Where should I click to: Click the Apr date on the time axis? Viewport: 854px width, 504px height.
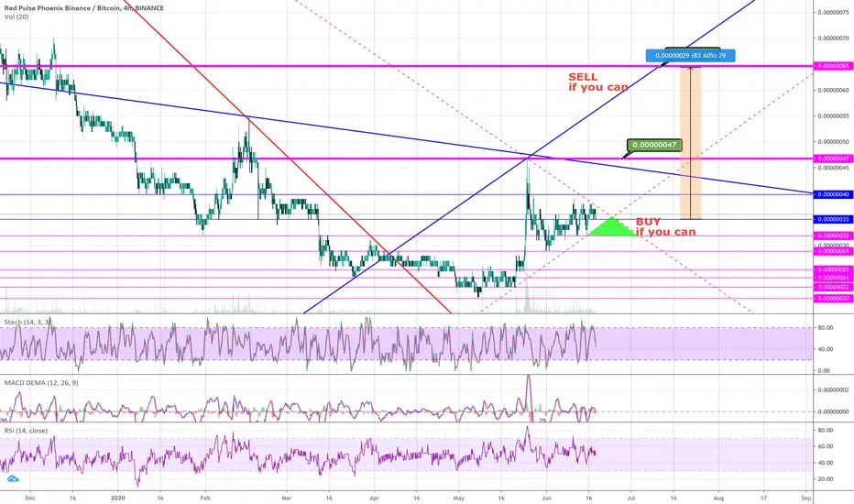pyautogui.click(x=374, y=498)
